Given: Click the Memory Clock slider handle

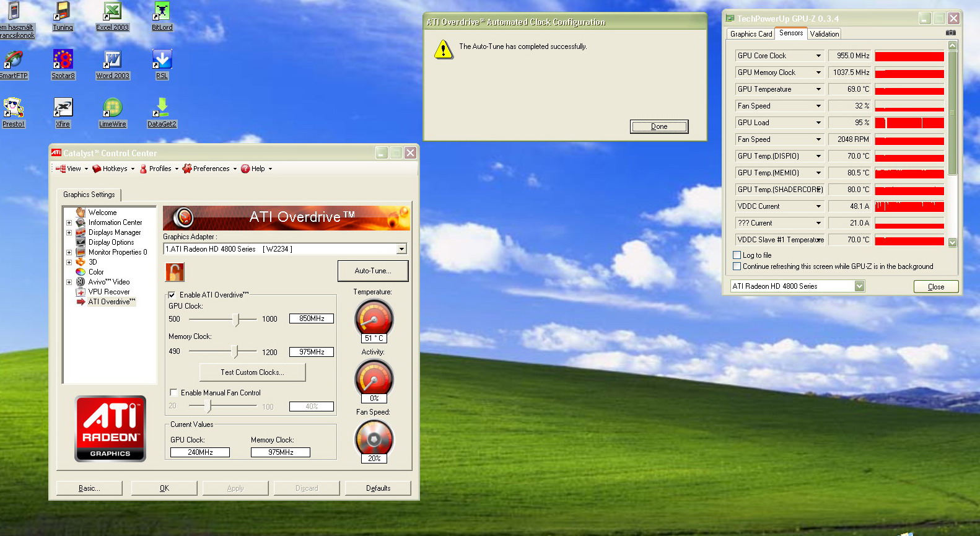Looking at the screenshot, I should [235, 352].
